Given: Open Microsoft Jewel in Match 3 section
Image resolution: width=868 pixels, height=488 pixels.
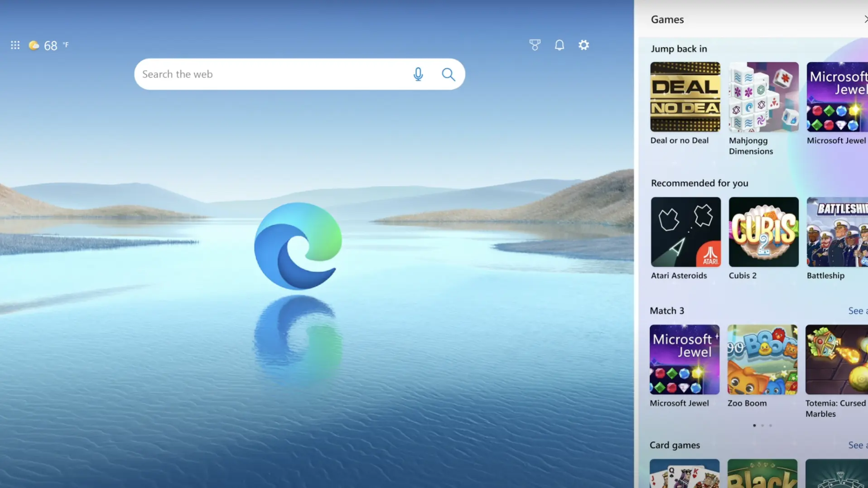Looking at the screenshot, I should point(685,359).
